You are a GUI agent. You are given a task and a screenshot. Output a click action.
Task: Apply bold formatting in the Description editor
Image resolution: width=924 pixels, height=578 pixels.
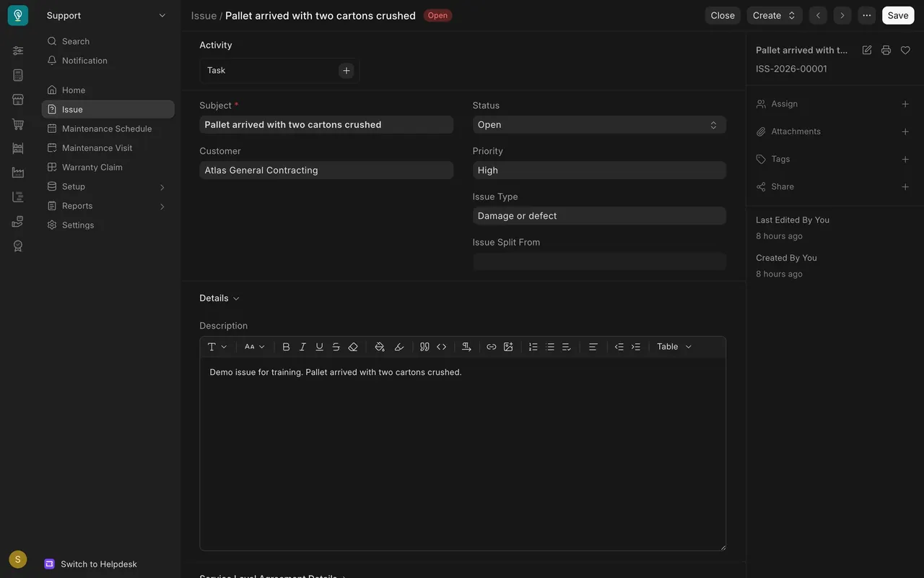(286, 347)
